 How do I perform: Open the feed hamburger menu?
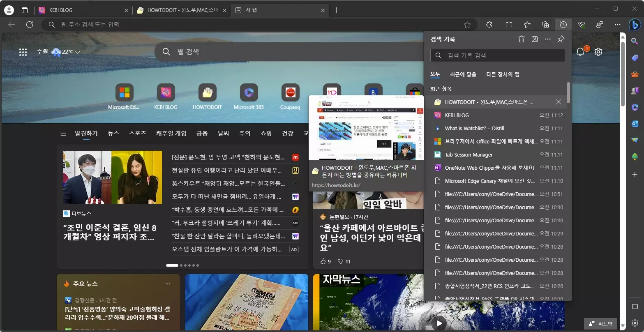coord(63,134)
